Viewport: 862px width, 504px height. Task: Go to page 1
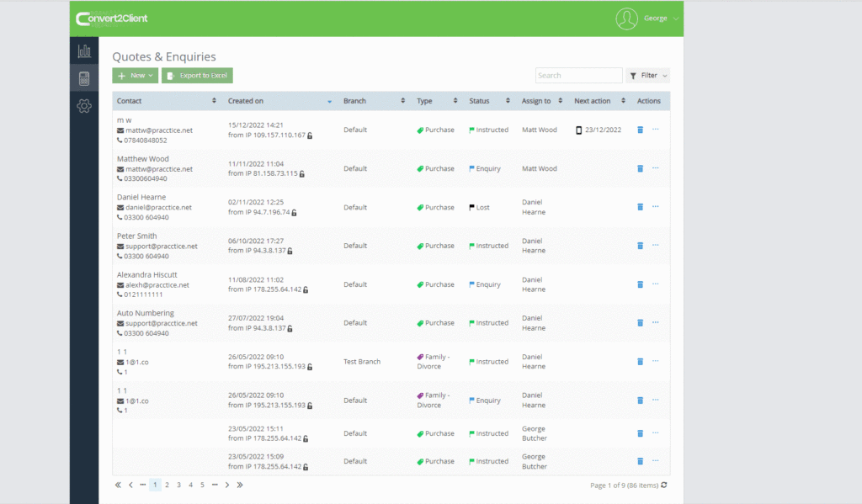pyautogui.click(x=155, y=485)
